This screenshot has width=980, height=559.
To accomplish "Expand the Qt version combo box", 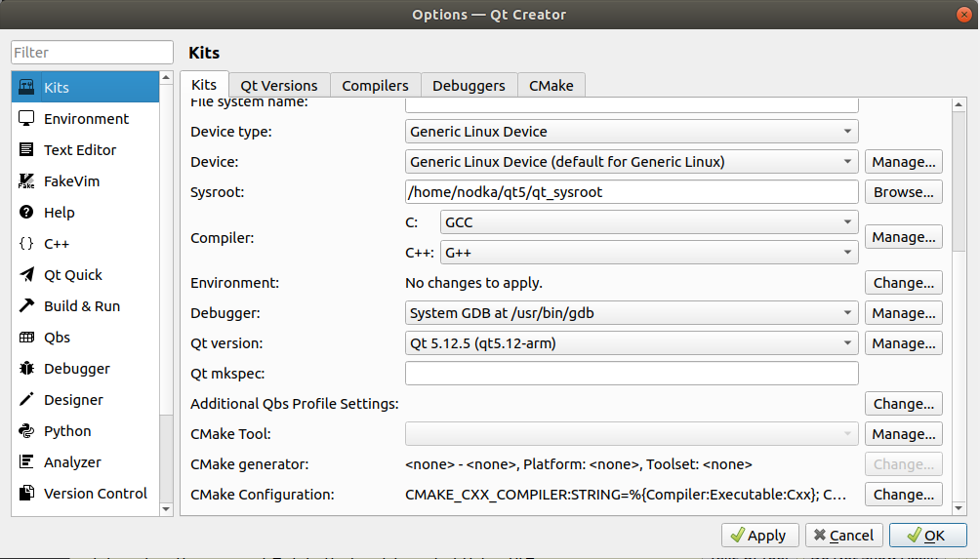I will [631, 343].
